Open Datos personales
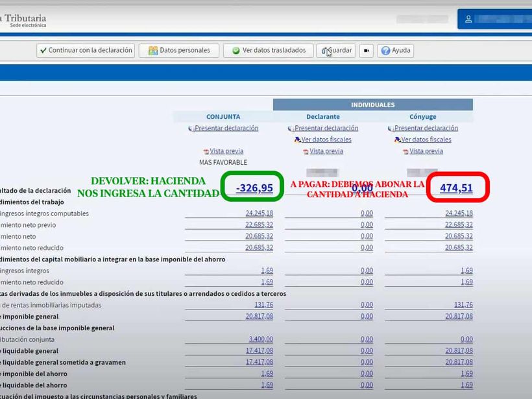This screenshot has height=399, width=532. pyautogui.click(x=179, y=51)
